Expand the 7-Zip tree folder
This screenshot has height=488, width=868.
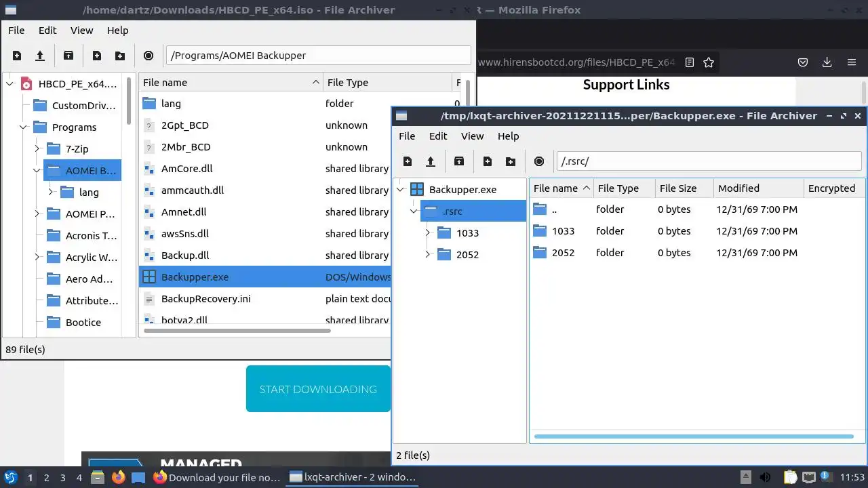pos(37,149)
